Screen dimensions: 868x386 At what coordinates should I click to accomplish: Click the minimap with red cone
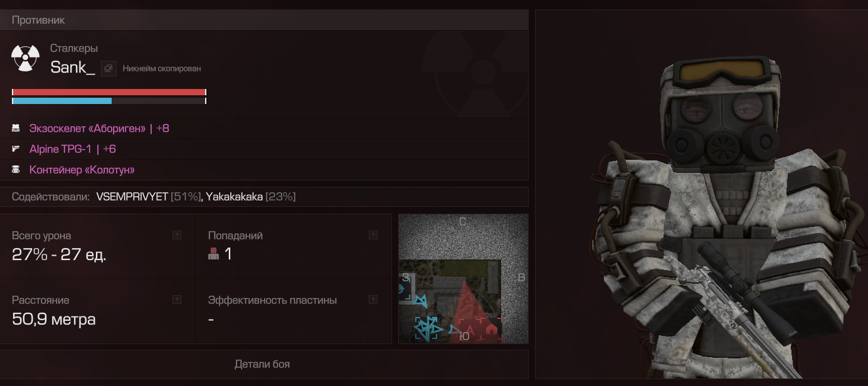pyautogui.click(x=463, y=279)
